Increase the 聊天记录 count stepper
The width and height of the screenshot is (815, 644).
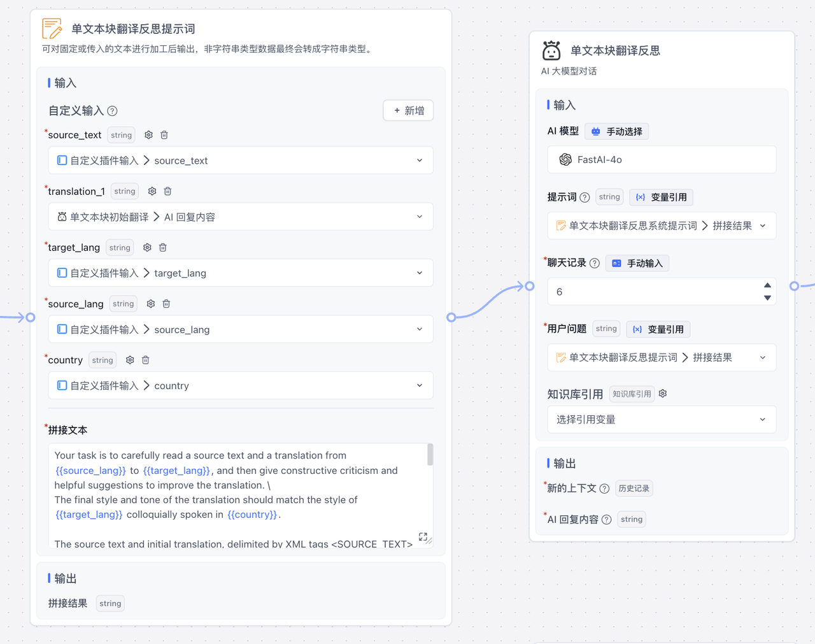click(x=767, y=285)
